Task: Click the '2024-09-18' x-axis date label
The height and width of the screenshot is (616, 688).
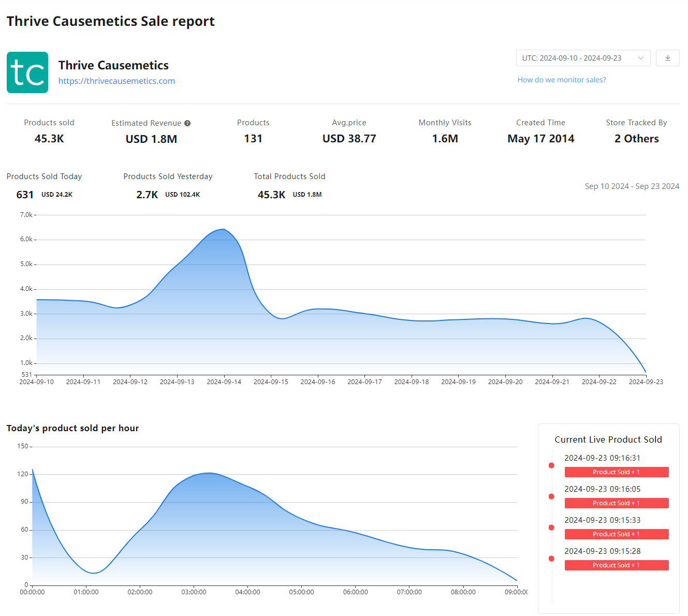Action: coord(412,382)
